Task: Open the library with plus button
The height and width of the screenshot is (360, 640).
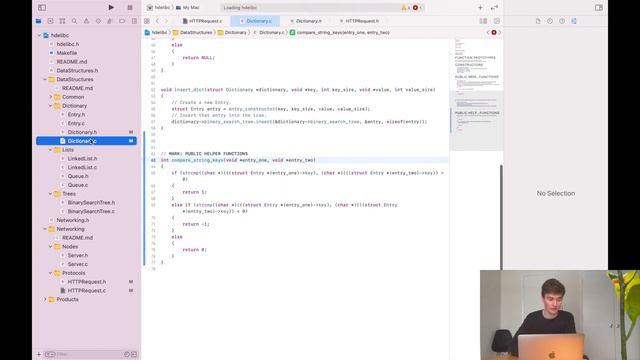Action: pos(480,7)
